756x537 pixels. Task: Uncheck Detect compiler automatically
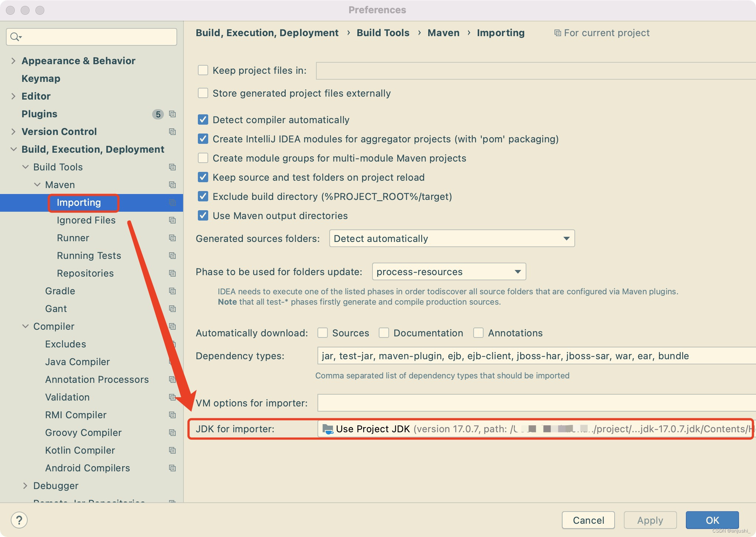point(203,119)
